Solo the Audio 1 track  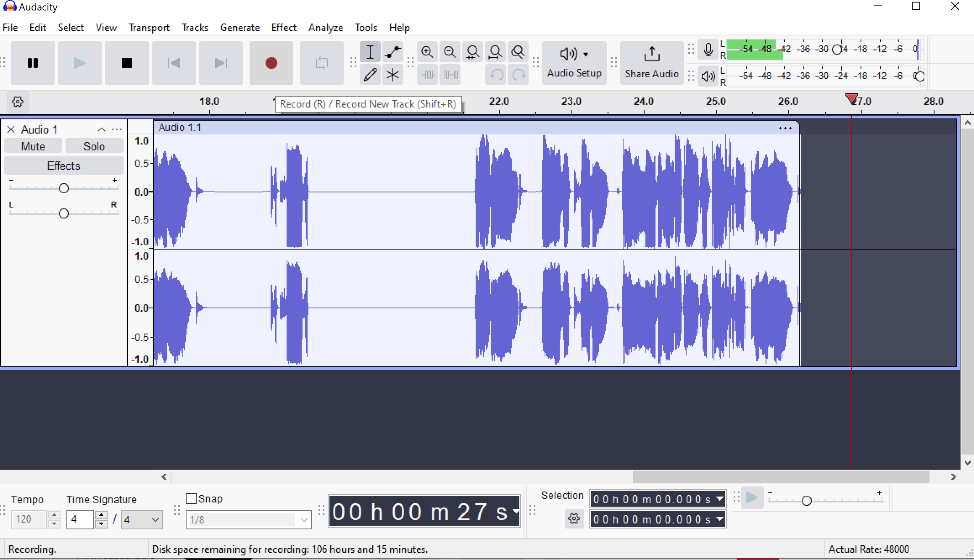[x=94, y=146]
